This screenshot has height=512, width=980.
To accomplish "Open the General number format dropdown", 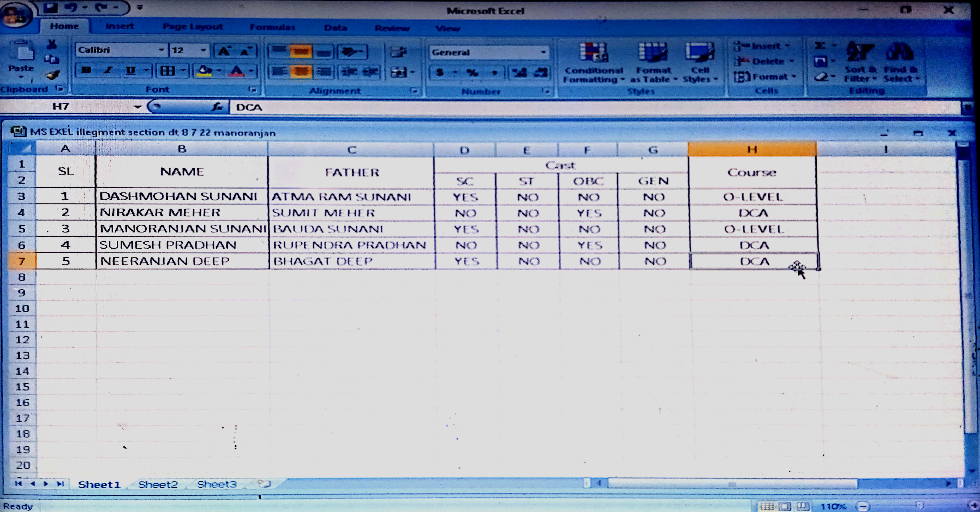I will point(543,52).
